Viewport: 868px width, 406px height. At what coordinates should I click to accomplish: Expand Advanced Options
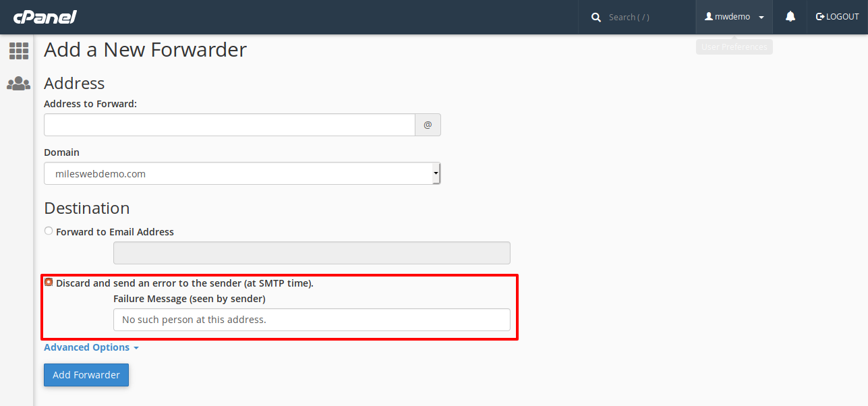[x=91, y=347]
